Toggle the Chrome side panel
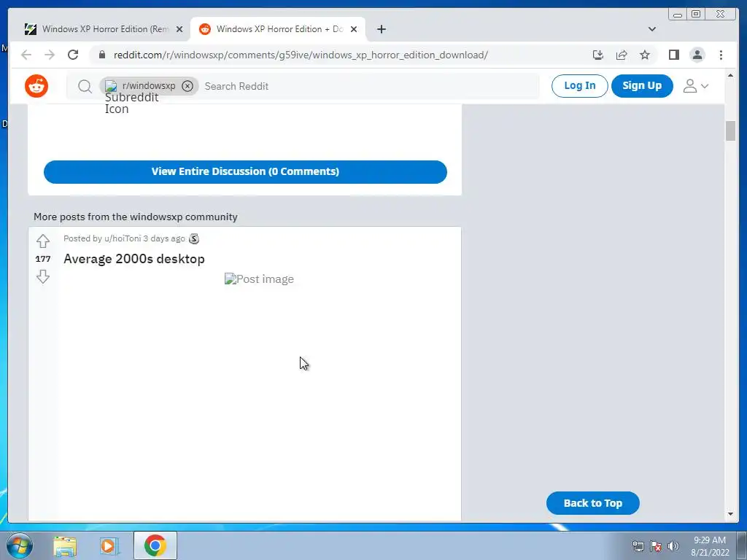Image resolution: width=747 pixels, height=560 pixels. [673, 55]
